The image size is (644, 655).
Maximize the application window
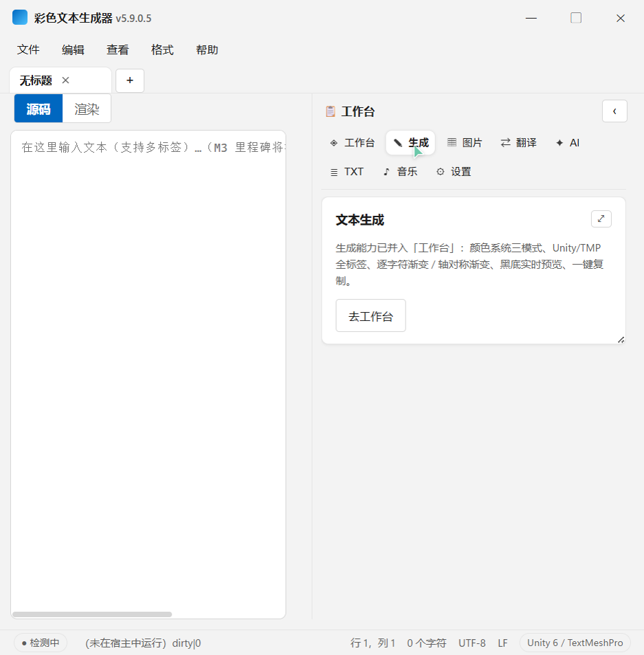(576, 18)
